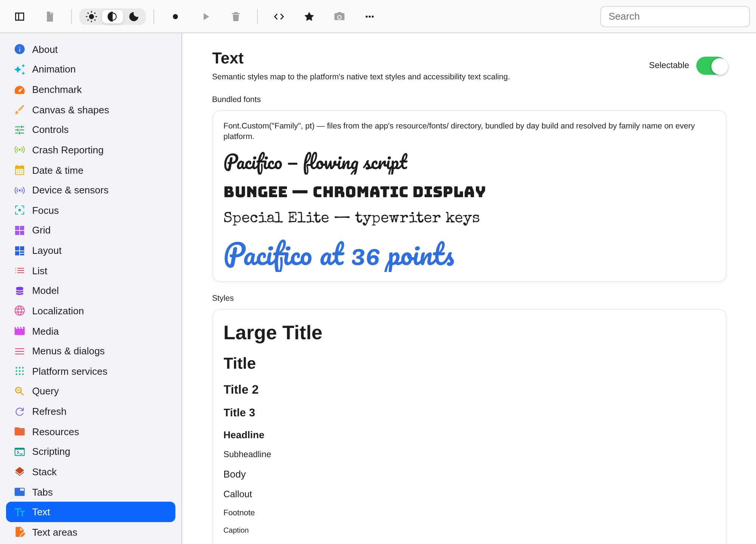Click the Date & time calendar icon
Image resolution: width=756 pixels, height=544 pixels.
[20, 170]
